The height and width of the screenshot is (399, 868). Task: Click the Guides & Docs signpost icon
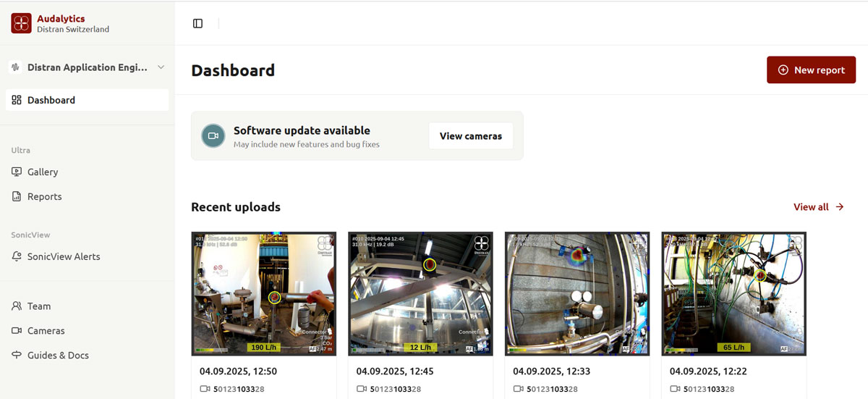[x=17, y=356]
